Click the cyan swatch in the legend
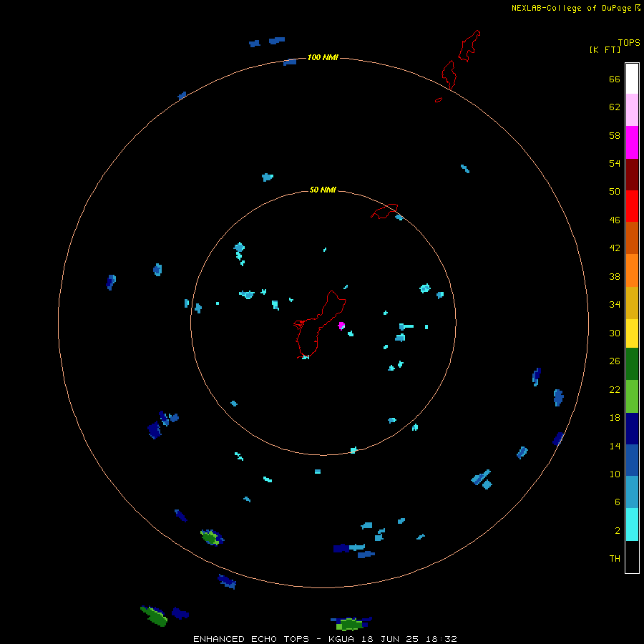 click(632, 525)
